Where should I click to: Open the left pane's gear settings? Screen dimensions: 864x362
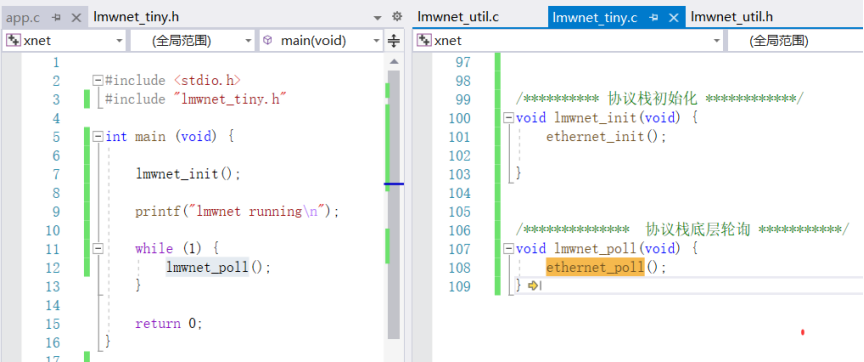click(x=397, y=17)
